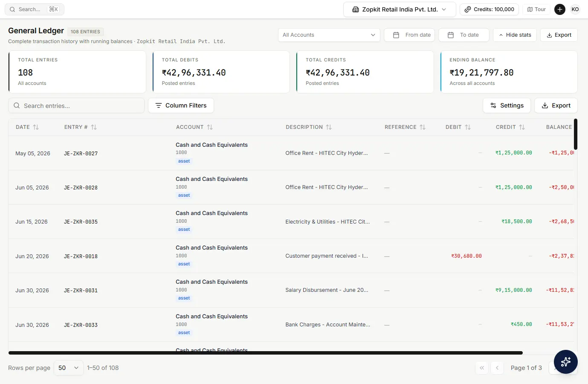Select entry JE-ZKR-0018
The width and height of the screenshot is (588, 384).
[x=81, y=256]
